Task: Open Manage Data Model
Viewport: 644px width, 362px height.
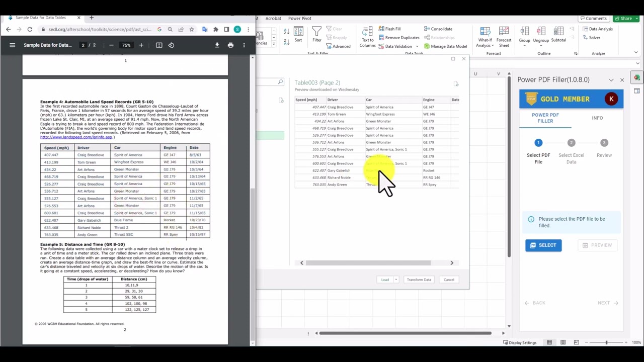Action: (445, 46)
